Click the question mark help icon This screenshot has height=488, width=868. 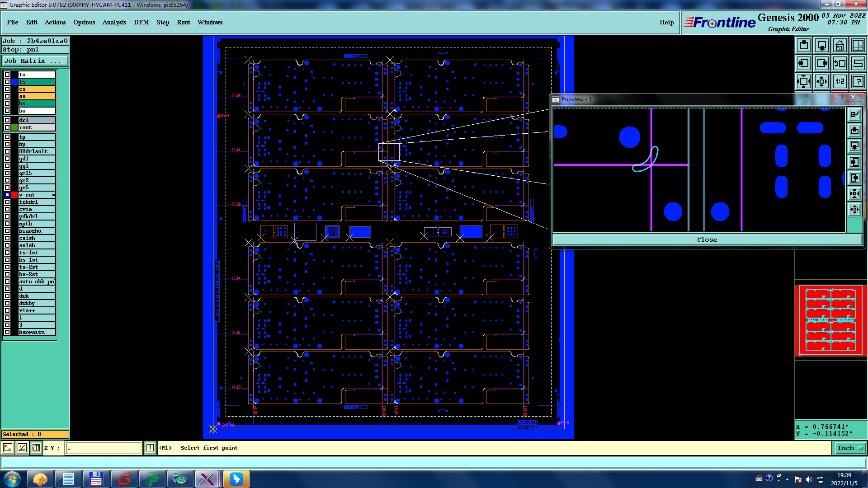point(858,81)
